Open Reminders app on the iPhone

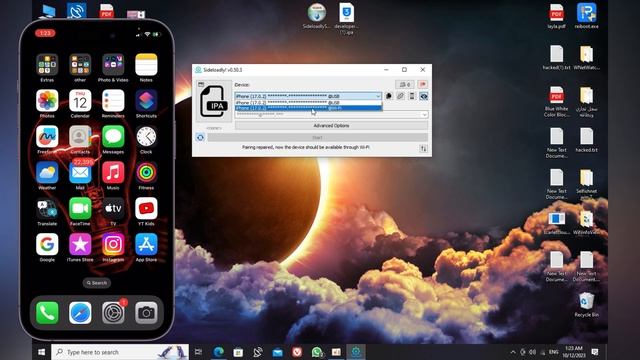[x=113, y=100]
